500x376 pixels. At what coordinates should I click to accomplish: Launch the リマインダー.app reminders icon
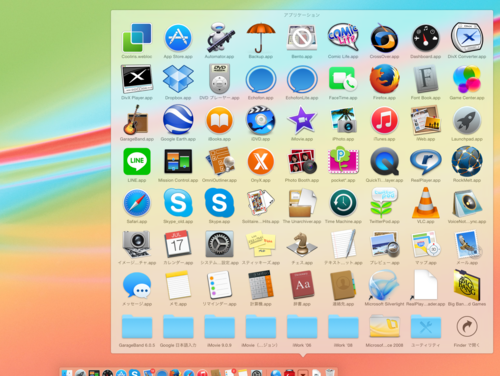pos(219,285)
